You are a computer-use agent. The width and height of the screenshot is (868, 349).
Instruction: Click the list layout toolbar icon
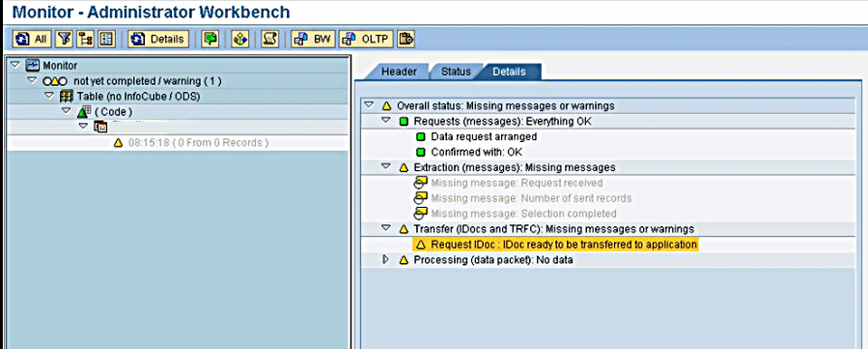106,40
